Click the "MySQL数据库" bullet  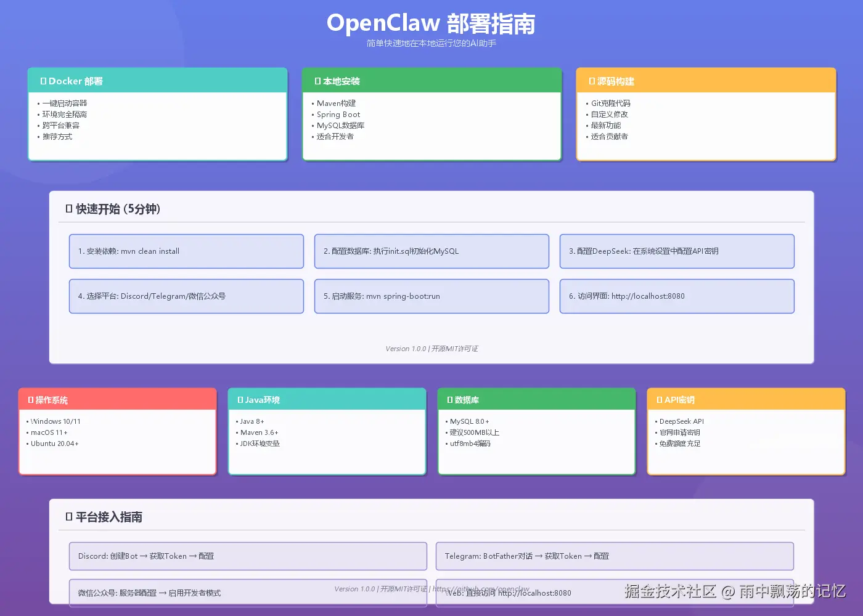coord(338,126)
